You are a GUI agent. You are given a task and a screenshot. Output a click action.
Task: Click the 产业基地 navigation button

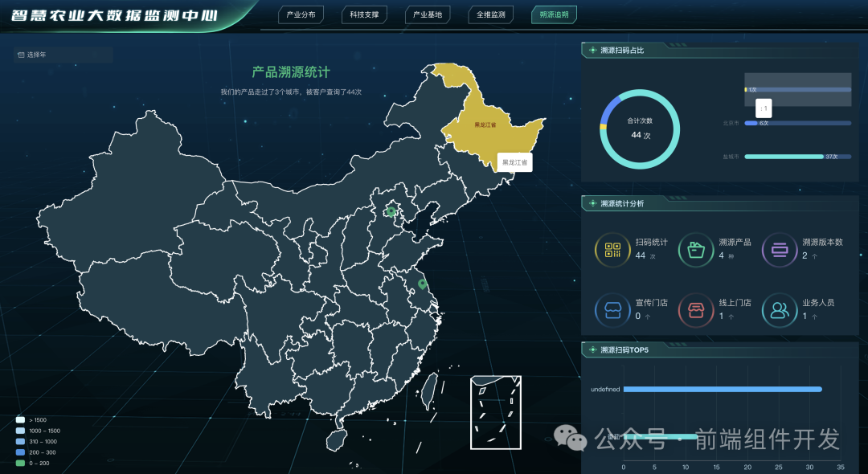[427, 14]
